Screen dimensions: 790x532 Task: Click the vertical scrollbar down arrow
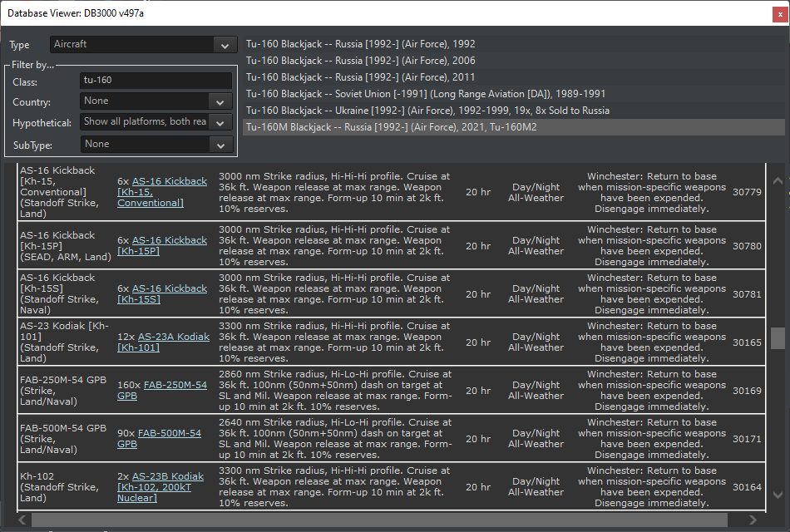pos(777,493)
